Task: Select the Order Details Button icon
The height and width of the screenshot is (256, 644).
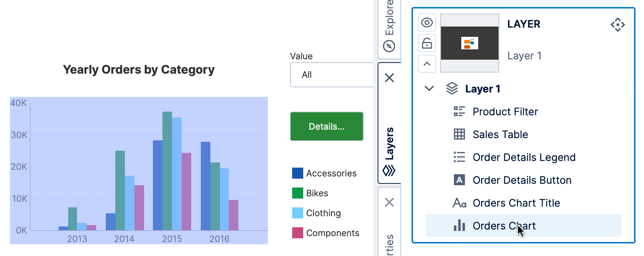Action: [x=459, y=180]
